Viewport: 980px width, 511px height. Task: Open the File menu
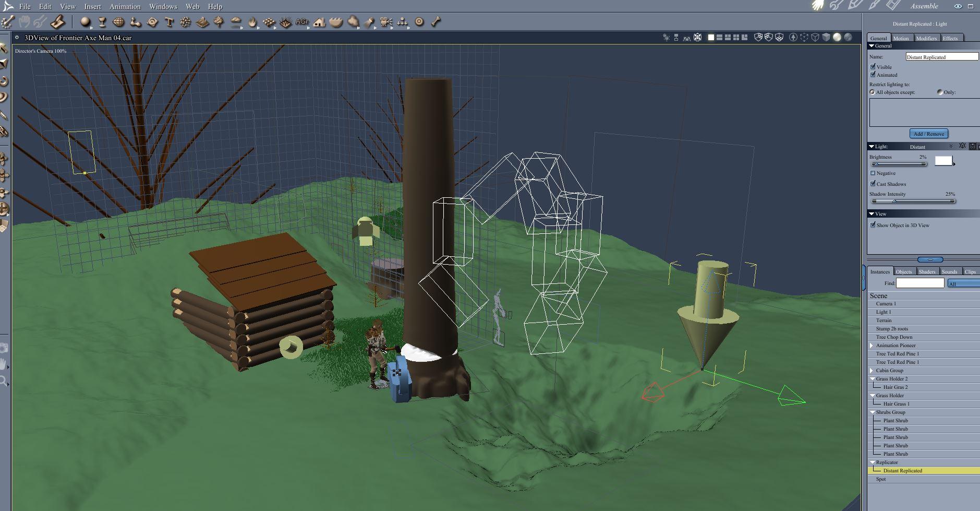(25, 6)
